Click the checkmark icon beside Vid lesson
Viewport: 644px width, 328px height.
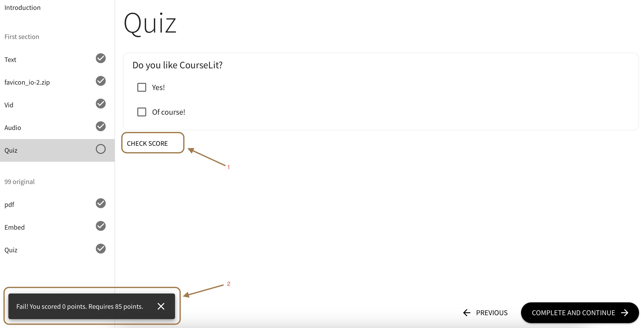pyautogui.click(x=101, y=104)
